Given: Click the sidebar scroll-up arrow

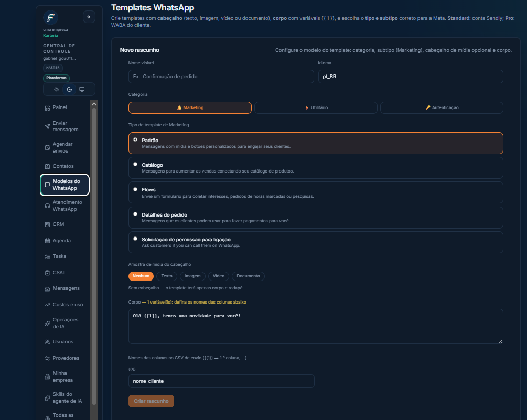Looking at the screenshot, I should [94, 104].
